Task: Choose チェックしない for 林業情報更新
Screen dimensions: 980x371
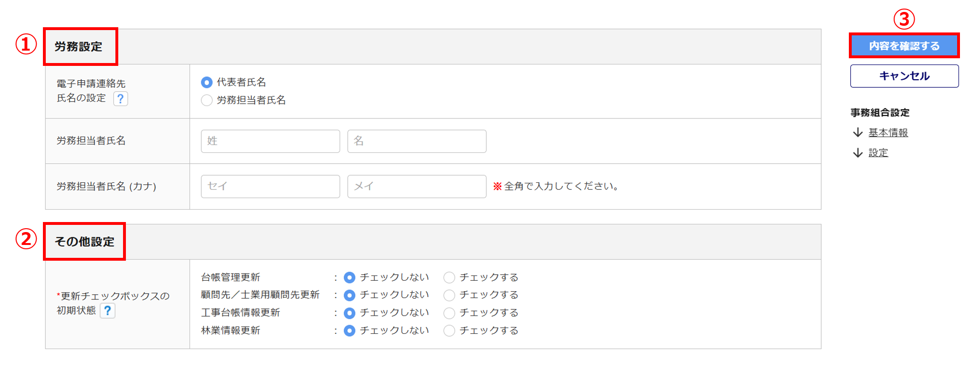Action: click(x=350, y=331)
